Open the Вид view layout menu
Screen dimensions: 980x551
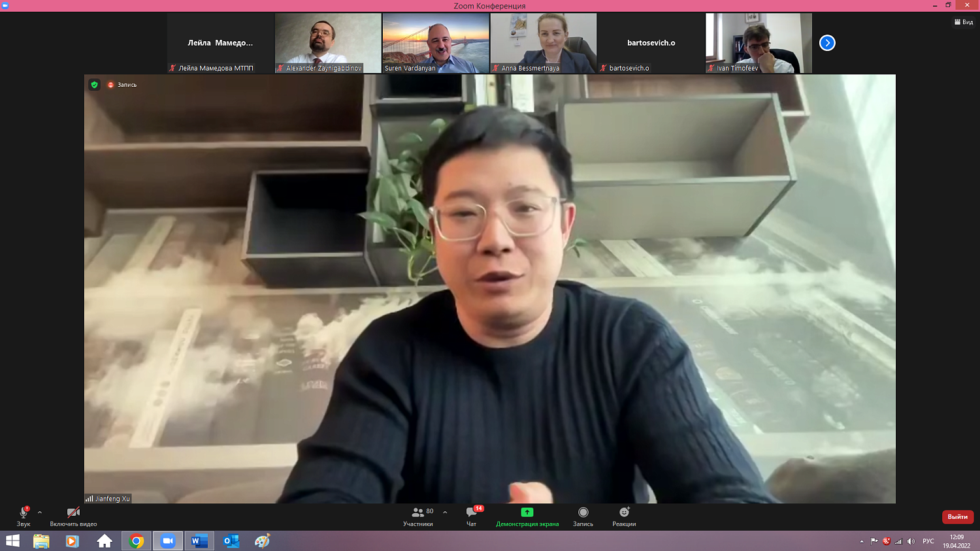[964, 22]
